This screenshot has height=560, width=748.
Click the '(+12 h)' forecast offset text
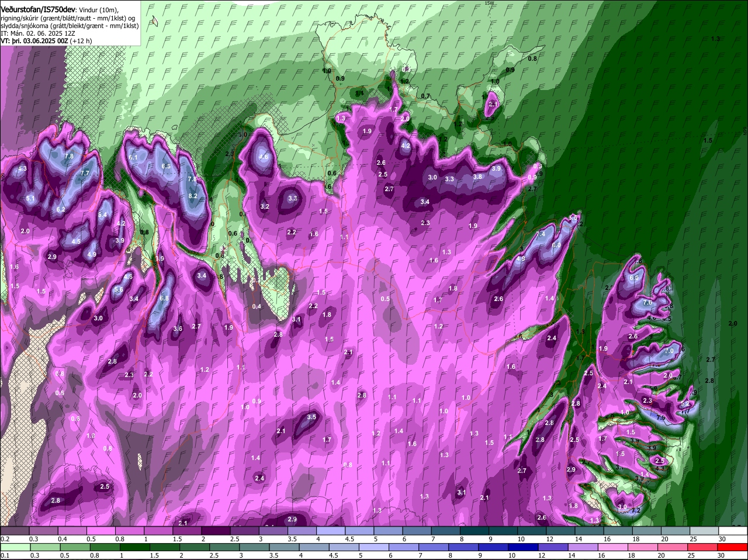[81, 41]
